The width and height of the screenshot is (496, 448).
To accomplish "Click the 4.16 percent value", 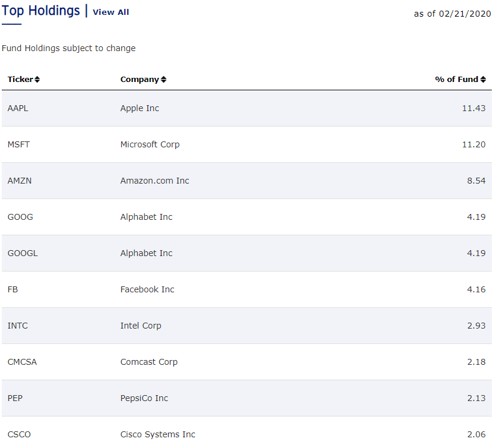I will [x=476, y=289].
